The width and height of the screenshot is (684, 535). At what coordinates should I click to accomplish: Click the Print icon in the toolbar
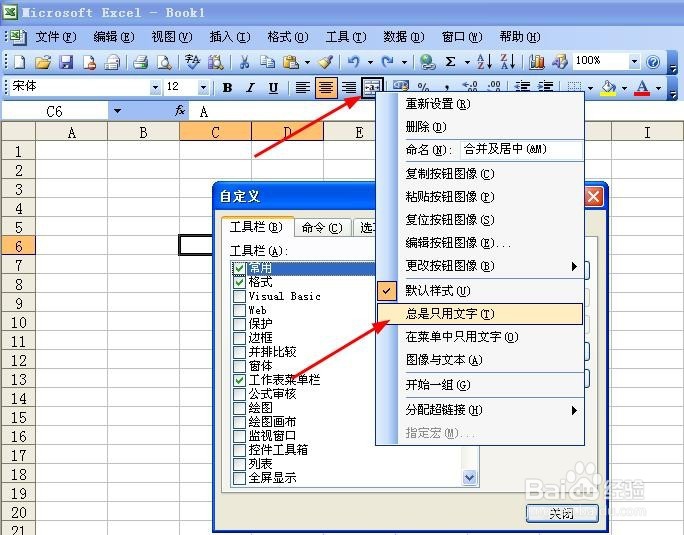point(140,62)
